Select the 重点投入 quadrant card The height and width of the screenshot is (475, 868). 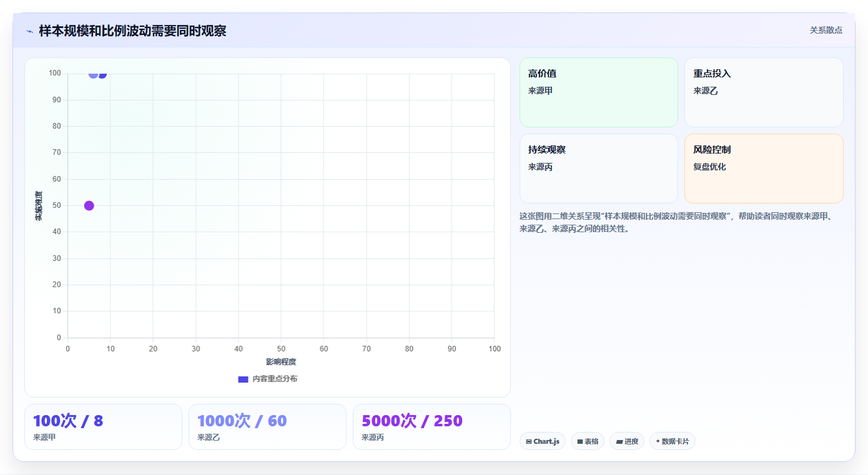[764, 92]
